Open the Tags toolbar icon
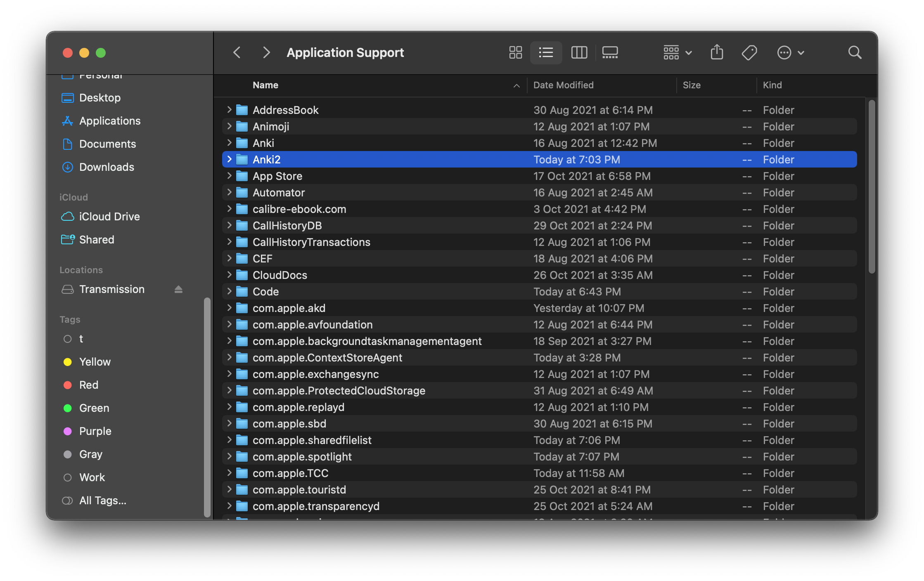924x581 pixels. click(749, 52)
